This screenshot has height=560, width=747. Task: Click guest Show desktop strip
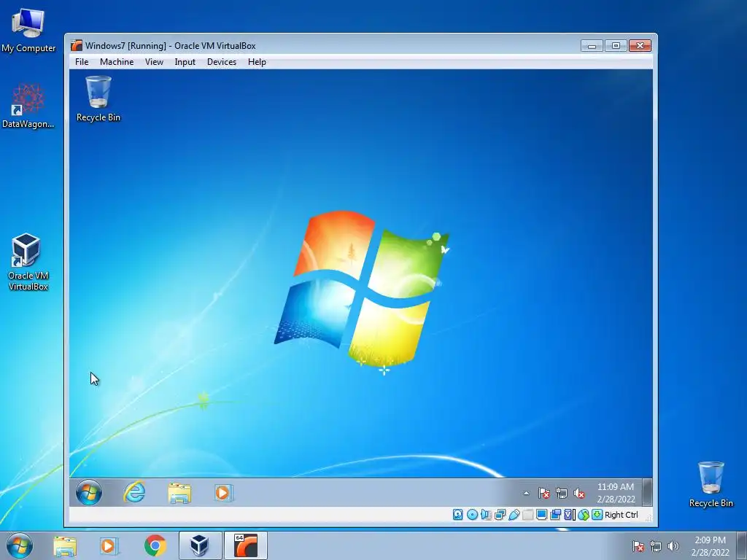[x=647, y=492]
